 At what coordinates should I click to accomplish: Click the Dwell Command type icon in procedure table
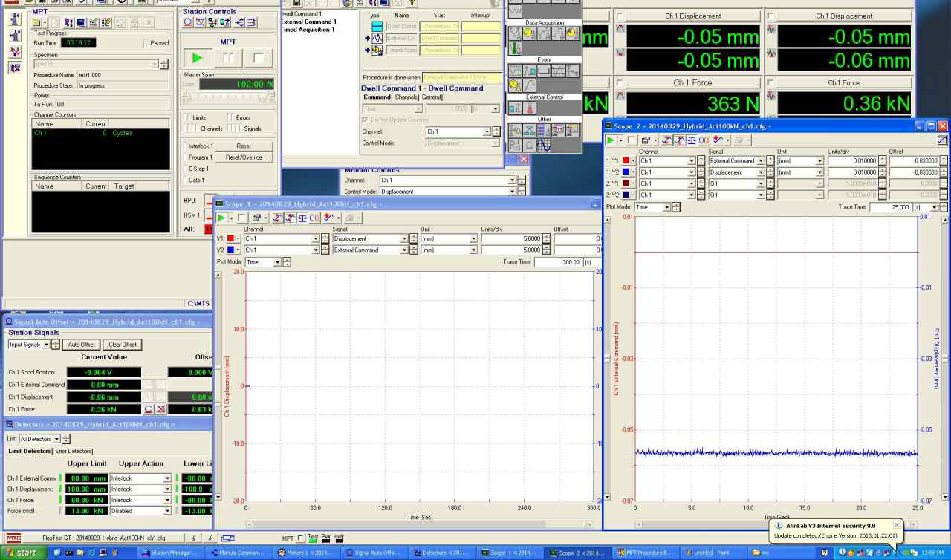(x=377, y=26)
